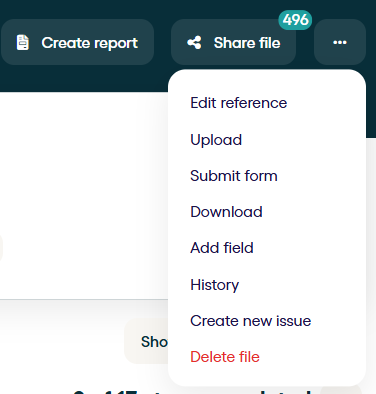Click the partially visible bold heading text
Image resolution: width=376 pixels, height=394 pixels.
pos(192,391)
